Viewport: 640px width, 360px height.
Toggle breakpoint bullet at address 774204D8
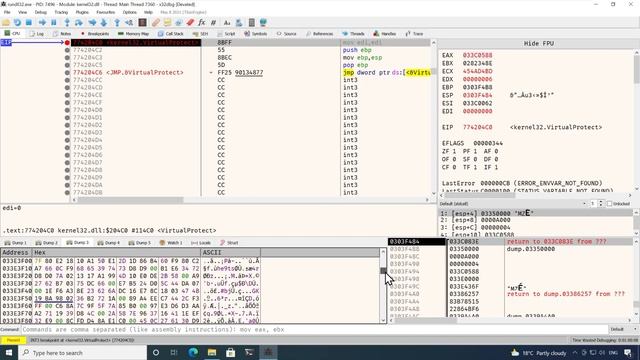pyautogui.click(x=67, y=170)
